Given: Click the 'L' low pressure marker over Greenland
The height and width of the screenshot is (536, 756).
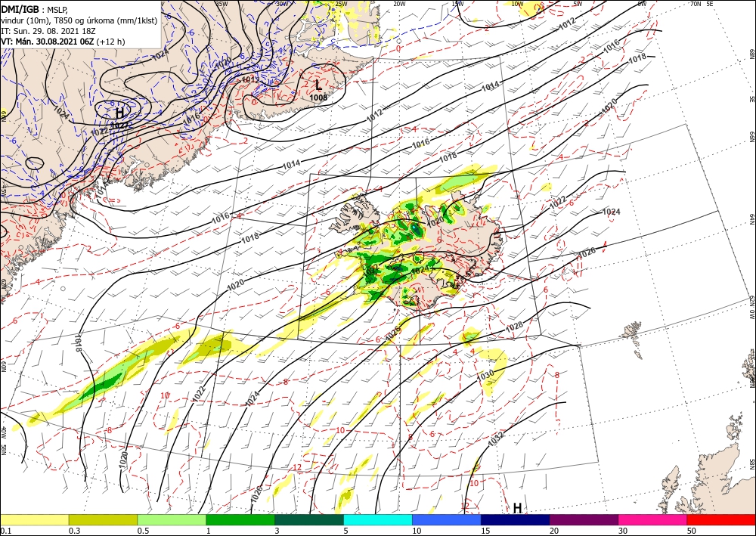Looking at the screenshot, I should click(x=318, y=85).
